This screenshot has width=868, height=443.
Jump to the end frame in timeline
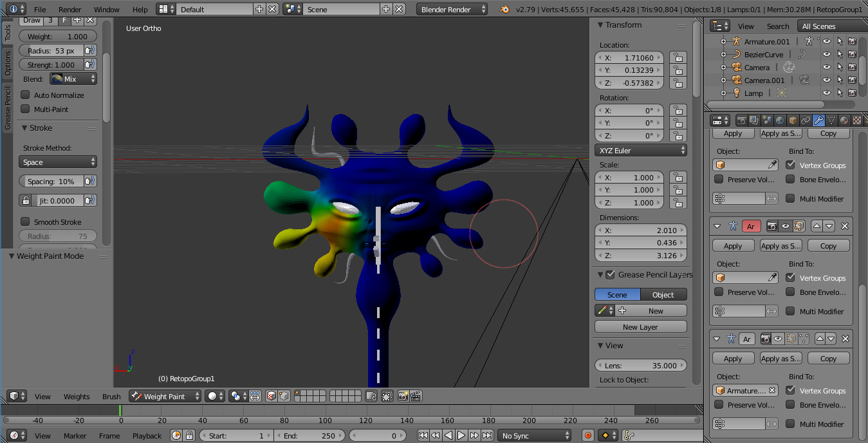487,436
